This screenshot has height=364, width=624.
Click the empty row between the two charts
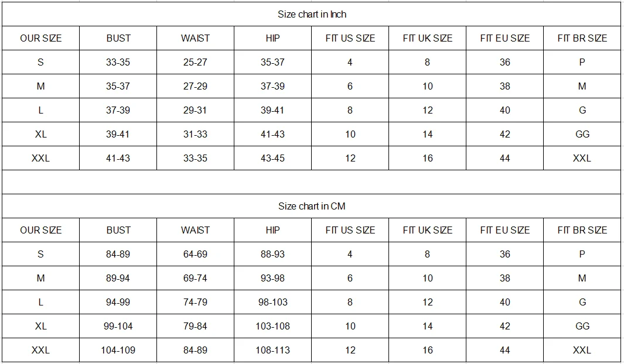[x=312, y=182]
